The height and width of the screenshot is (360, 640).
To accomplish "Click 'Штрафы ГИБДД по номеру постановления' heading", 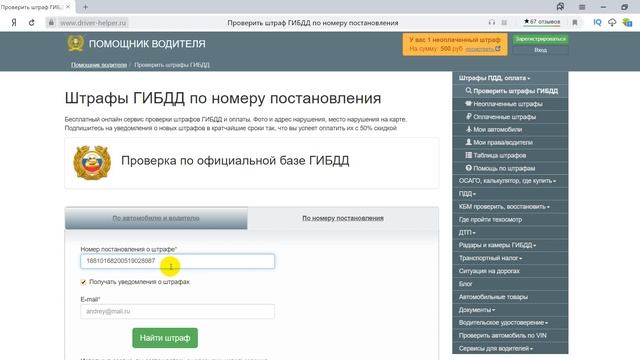I will (x=223, y=98).
